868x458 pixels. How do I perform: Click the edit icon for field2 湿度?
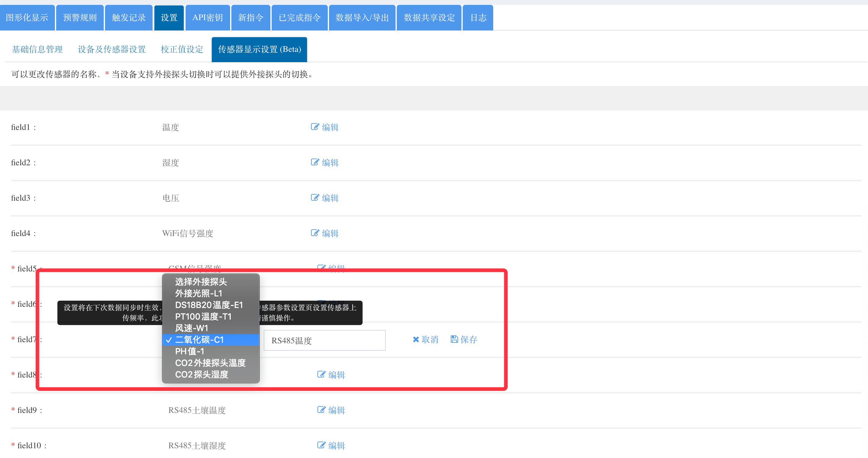315,162
